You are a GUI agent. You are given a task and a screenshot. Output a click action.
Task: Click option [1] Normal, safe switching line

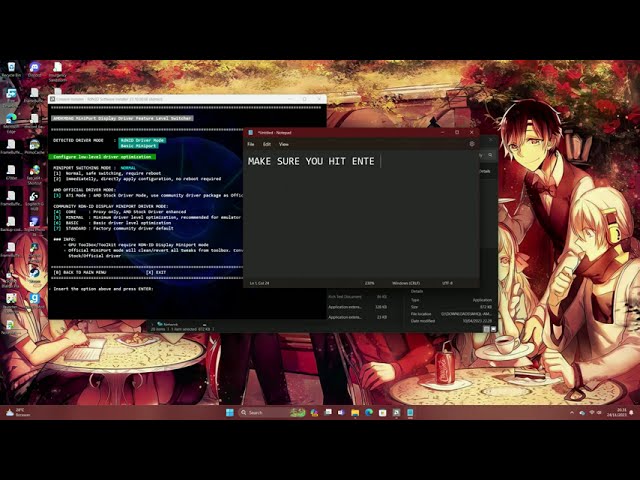pos(107,173)
